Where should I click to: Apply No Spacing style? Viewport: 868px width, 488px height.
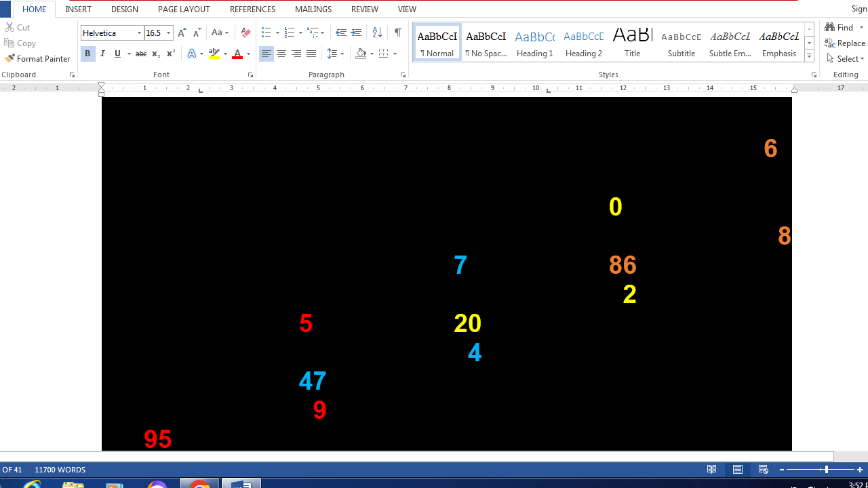tap(486, 43)
